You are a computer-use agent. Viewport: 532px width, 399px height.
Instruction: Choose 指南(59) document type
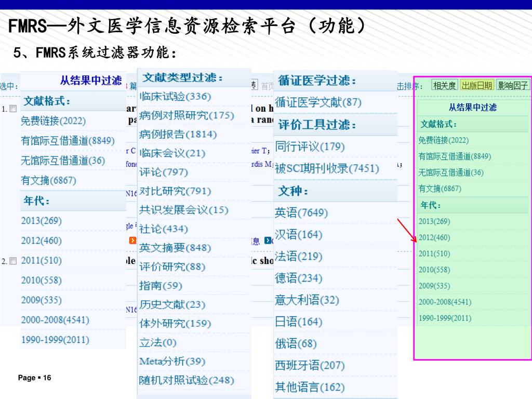(161, 286)
